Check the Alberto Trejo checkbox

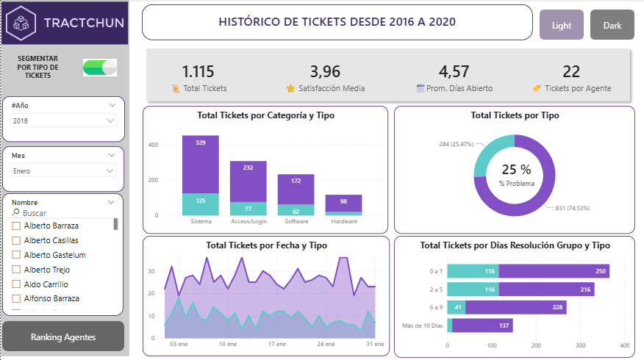point(16,270)
